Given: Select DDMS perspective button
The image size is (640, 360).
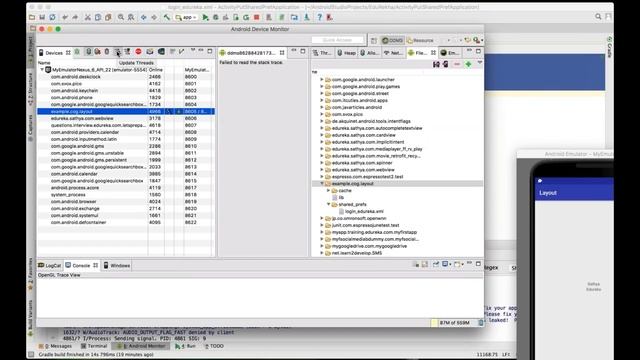Looking at the screenshot, I should 393,40.
